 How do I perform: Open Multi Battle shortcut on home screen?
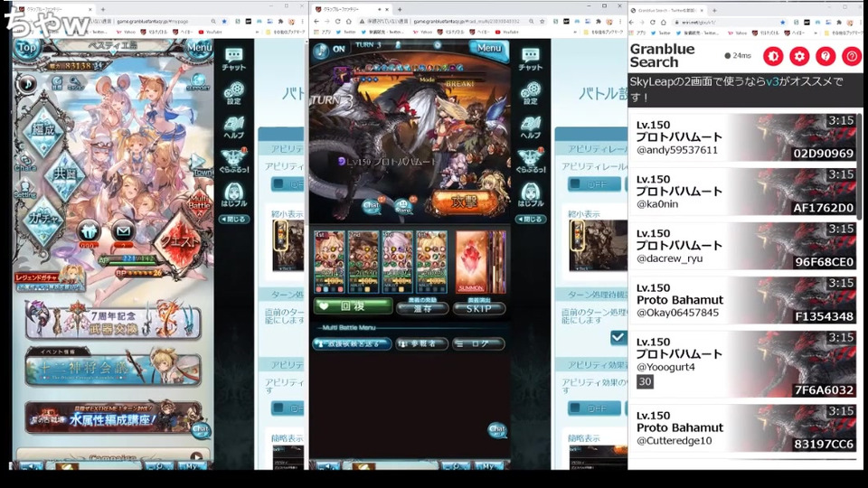pyautogui.click(x=199, y=202)
